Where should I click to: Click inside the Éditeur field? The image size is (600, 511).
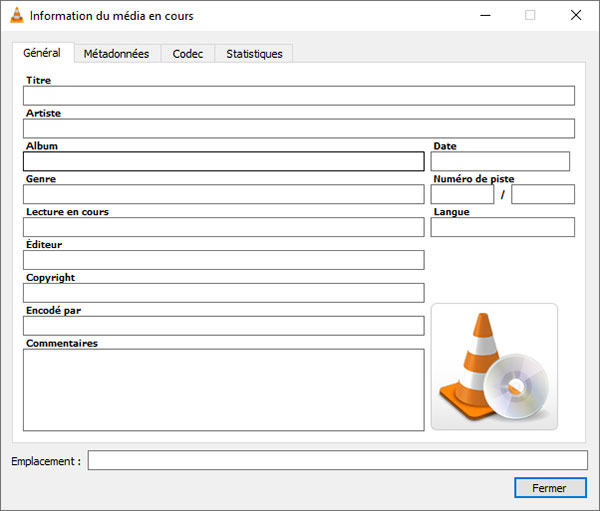(x=223, y=260)
